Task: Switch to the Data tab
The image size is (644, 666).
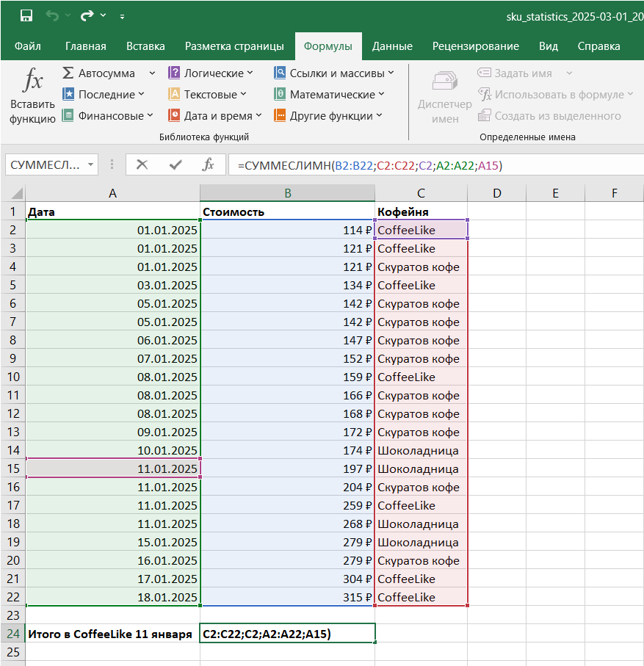Action: pyautogui.click(x=391, y=46)
